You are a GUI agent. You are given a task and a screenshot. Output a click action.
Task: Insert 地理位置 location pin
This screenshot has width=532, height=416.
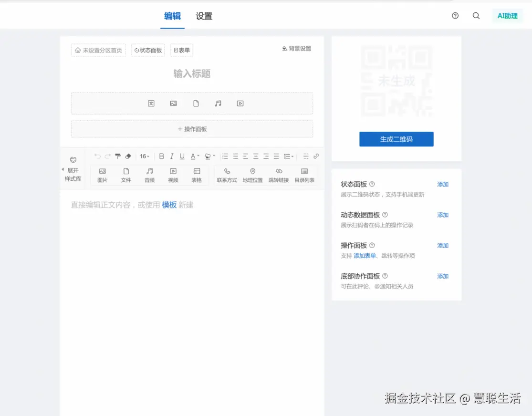[x=253, y=175]
